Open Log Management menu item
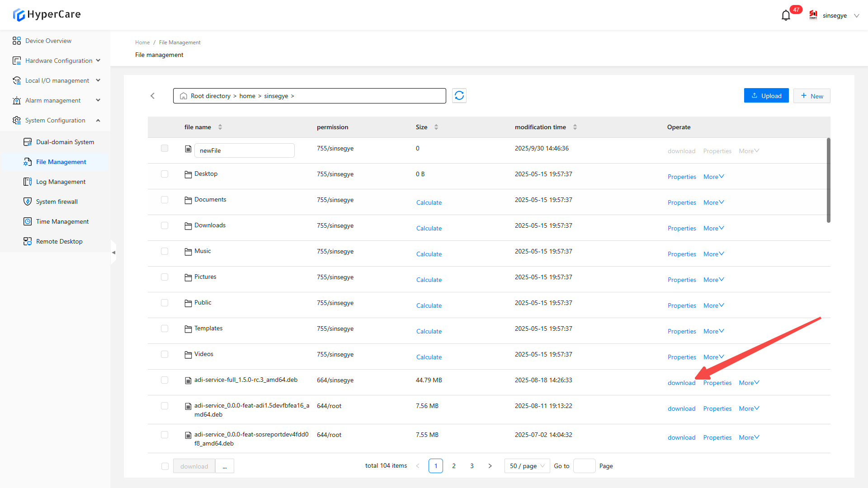Screen dimensions: 868x488 click(x=61, y=182)
